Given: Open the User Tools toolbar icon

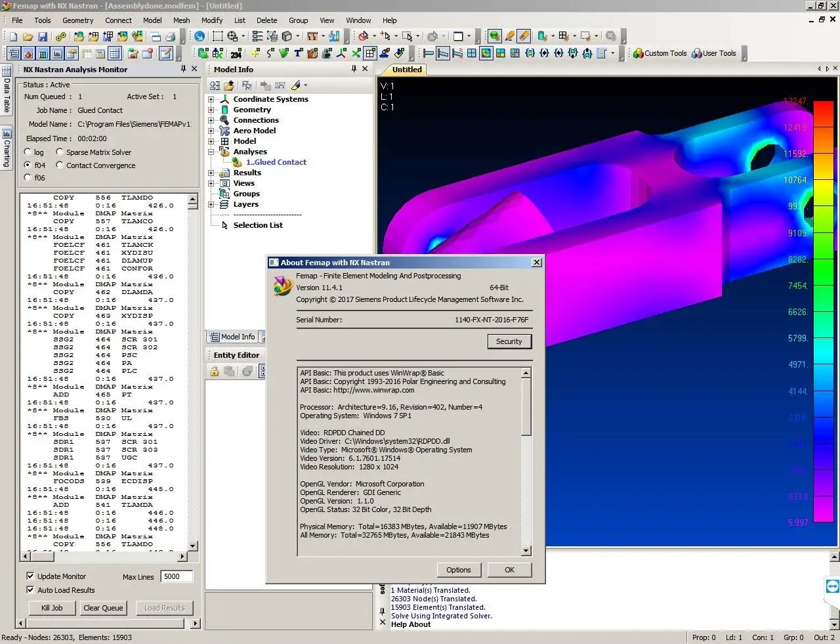Looking at the screenshot, I should tap(714, 53).
